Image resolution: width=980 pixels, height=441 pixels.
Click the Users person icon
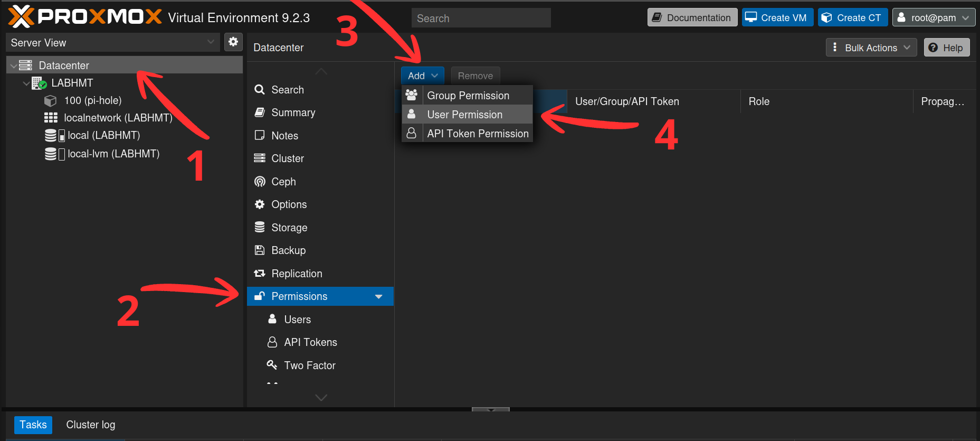pos(272,319)
